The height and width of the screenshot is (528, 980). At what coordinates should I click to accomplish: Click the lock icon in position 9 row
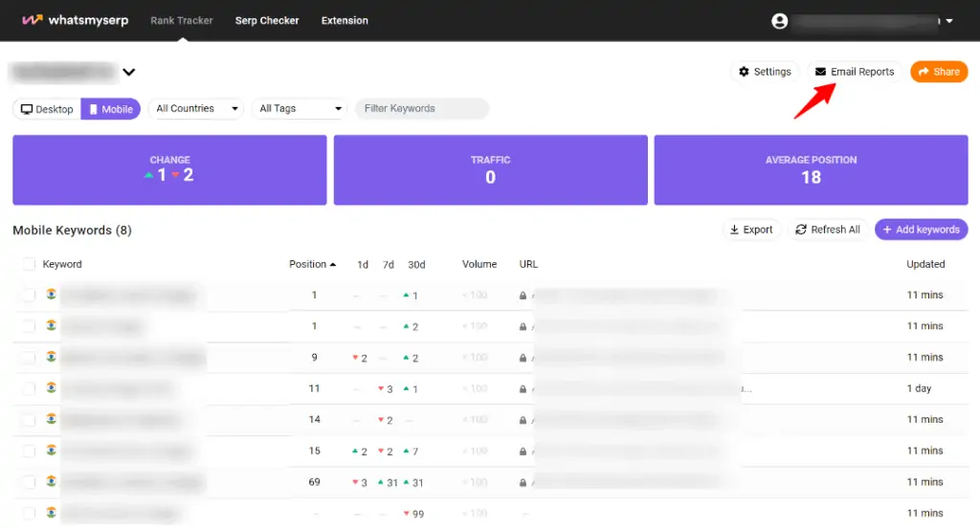[x=523, y=358]
